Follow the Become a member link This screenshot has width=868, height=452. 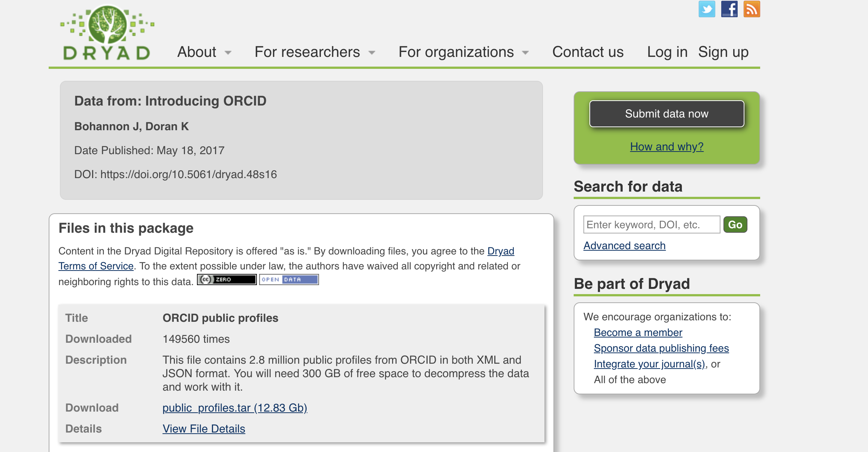pyautogui.click(x=638, y=332)
